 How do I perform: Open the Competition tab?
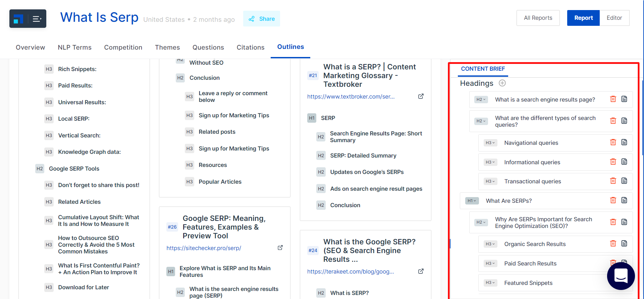click(x=123, y=47)
